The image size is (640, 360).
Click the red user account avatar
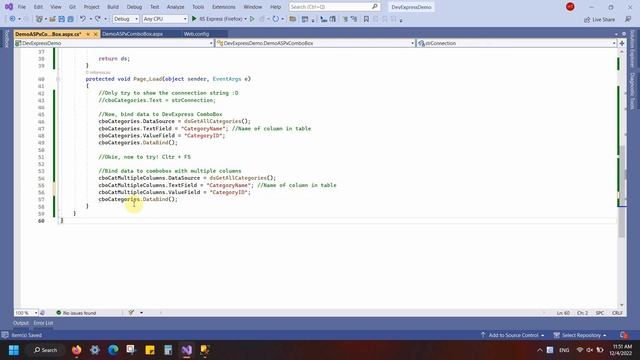tap(570, 7)
